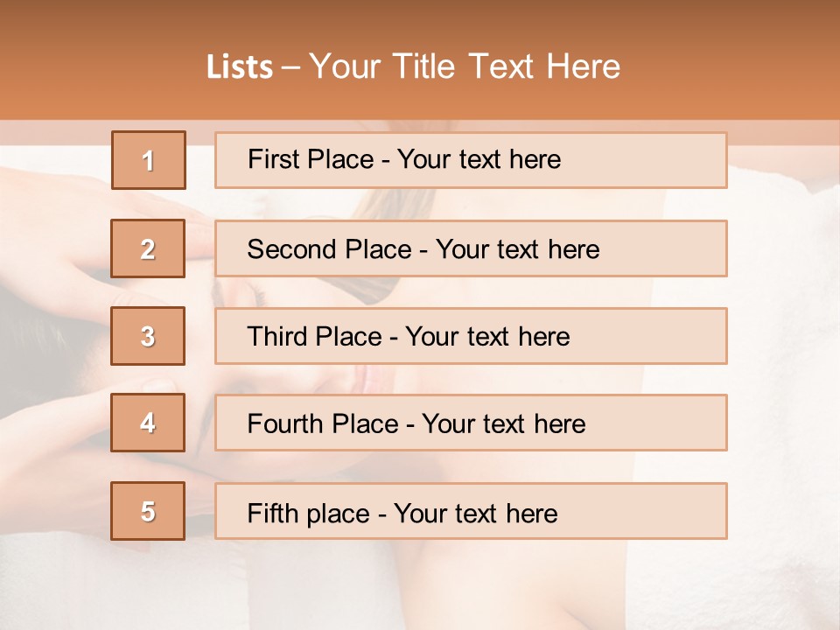Click the number 1 box
840x630 pixels.
click(149, 160)
